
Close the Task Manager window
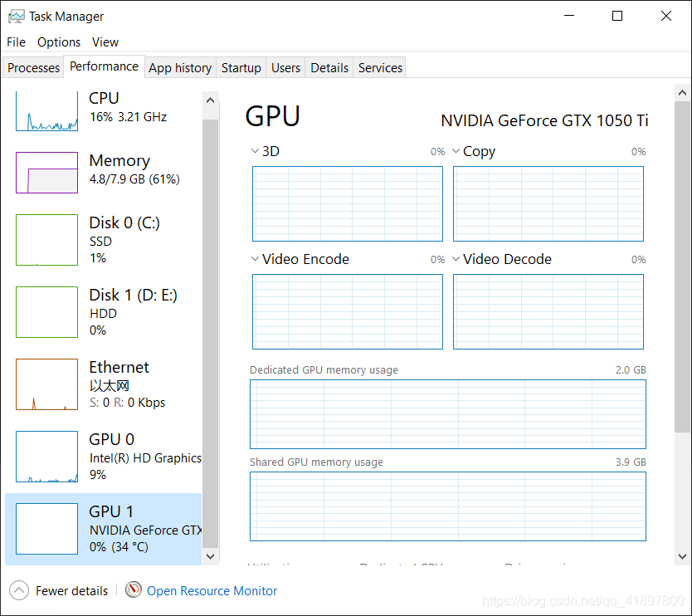(x=666, y=16)
